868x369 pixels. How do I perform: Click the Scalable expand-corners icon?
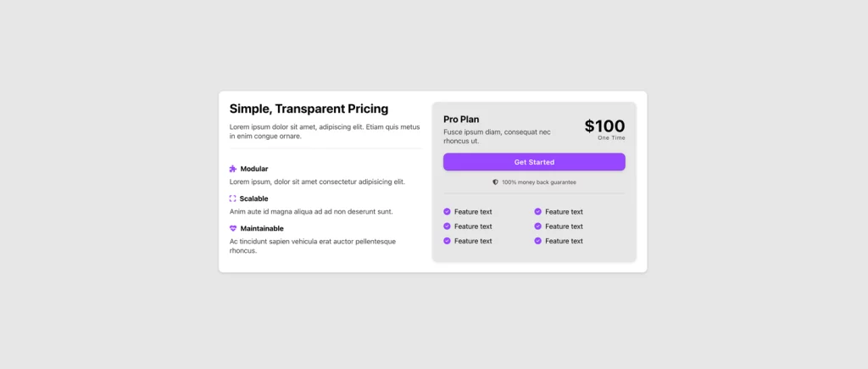tap(233, 198)
